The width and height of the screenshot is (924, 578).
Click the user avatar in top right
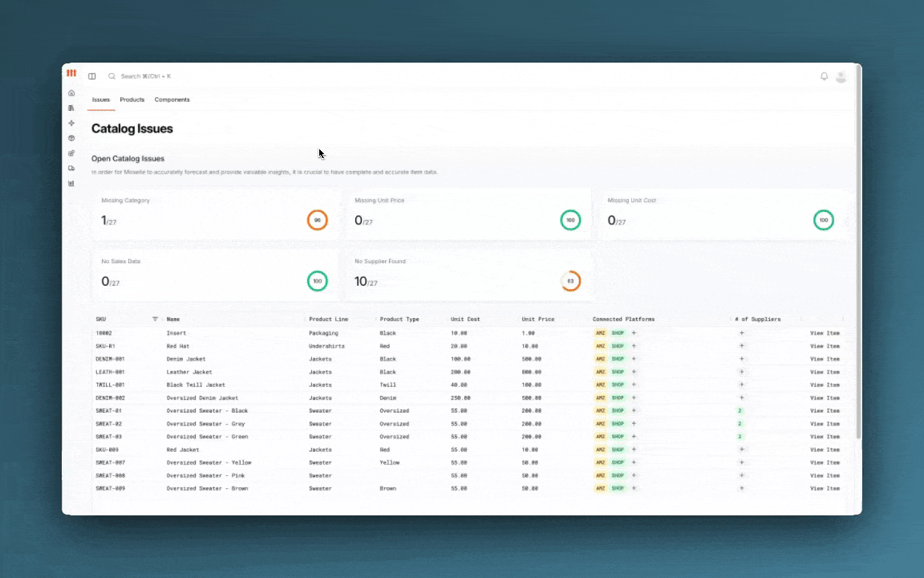point(841,76)
